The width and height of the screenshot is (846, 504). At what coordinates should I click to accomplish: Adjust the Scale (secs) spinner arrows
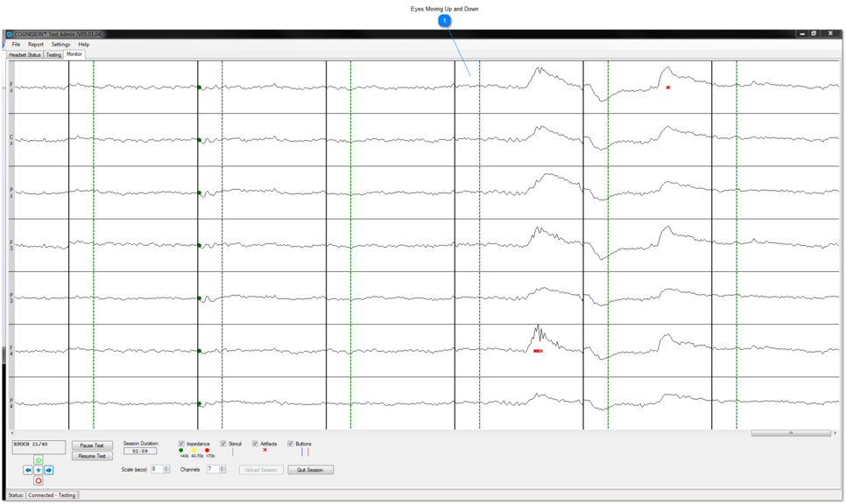pyautogui.click(x=166, y=469)
